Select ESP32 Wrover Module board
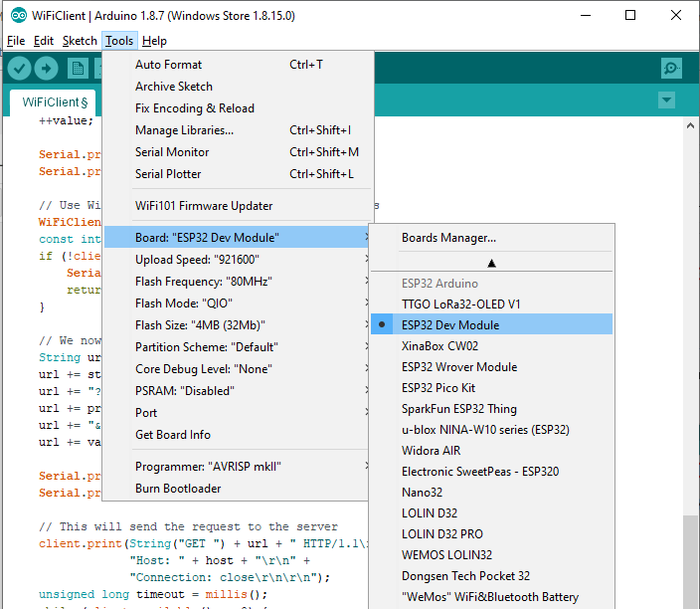Viewport: 700px width, 609px height. point(491,367)
